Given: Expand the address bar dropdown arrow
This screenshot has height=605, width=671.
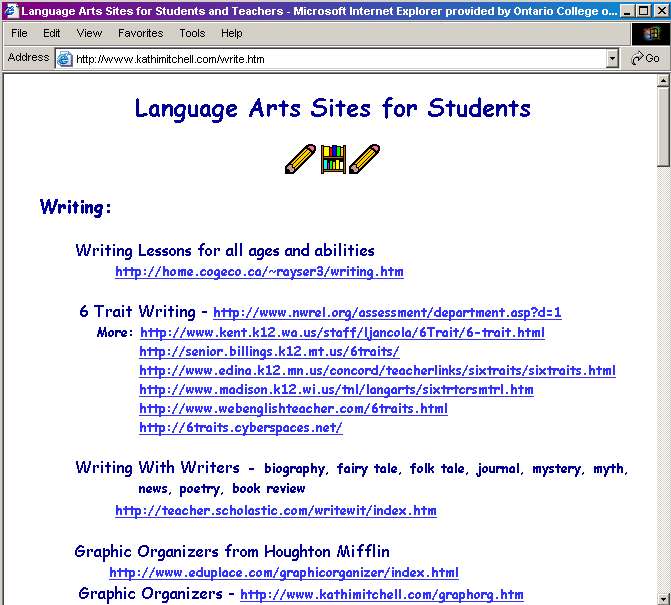Looking at the screenshot, I should pos(612,59).
